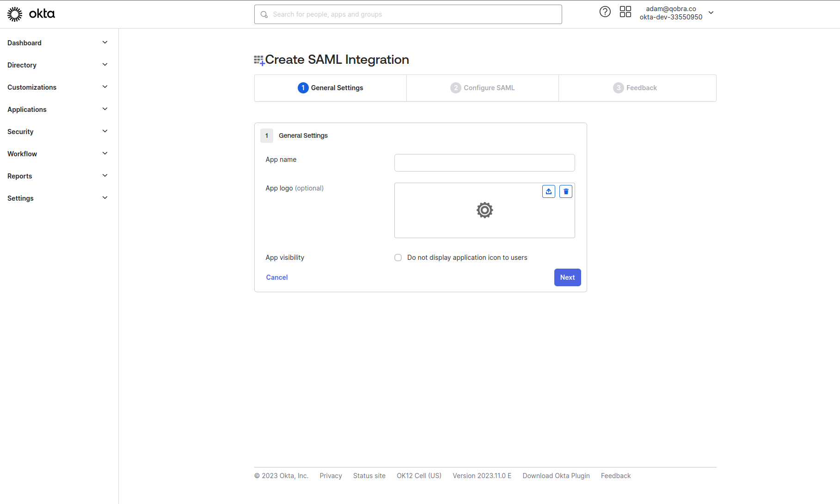Expand the Security chevron
This screenshot has width=840, height=504.
[x=105, y=131]
